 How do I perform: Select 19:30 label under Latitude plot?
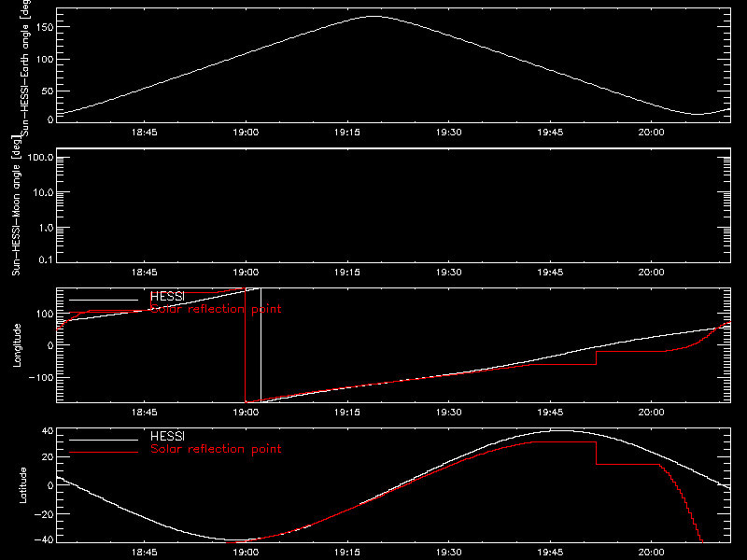click(x=449, y=553)
